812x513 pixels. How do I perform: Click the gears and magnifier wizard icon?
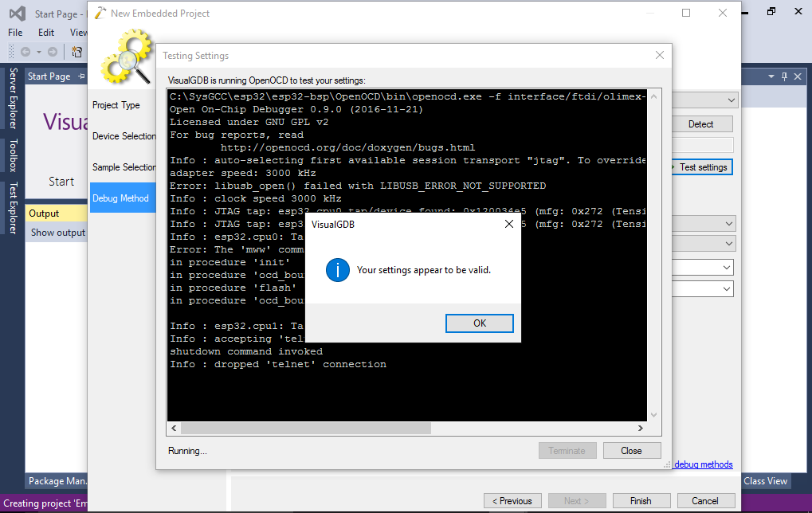point(127,57)
